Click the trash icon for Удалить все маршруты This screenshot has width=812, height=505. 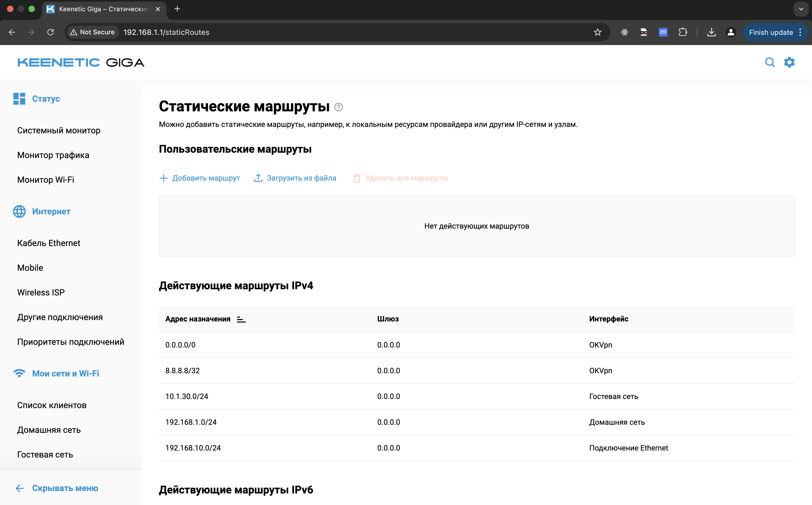(x=357, y=178)
